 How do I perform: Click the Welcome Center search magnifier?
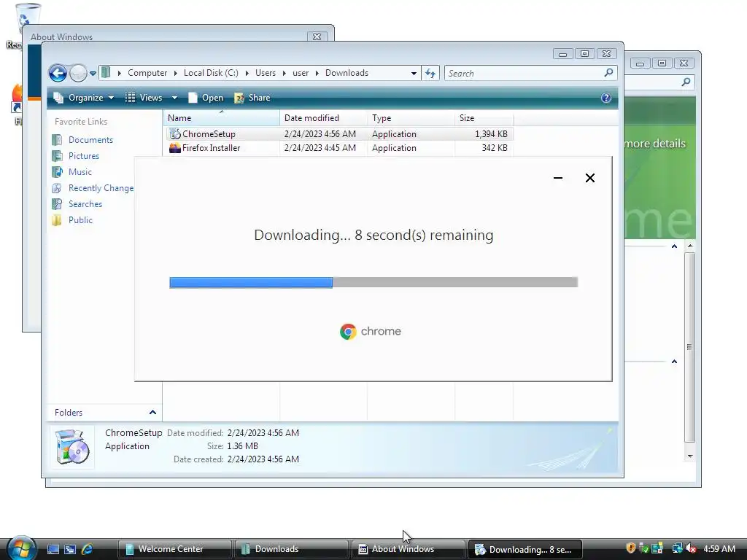coord(686,82)
